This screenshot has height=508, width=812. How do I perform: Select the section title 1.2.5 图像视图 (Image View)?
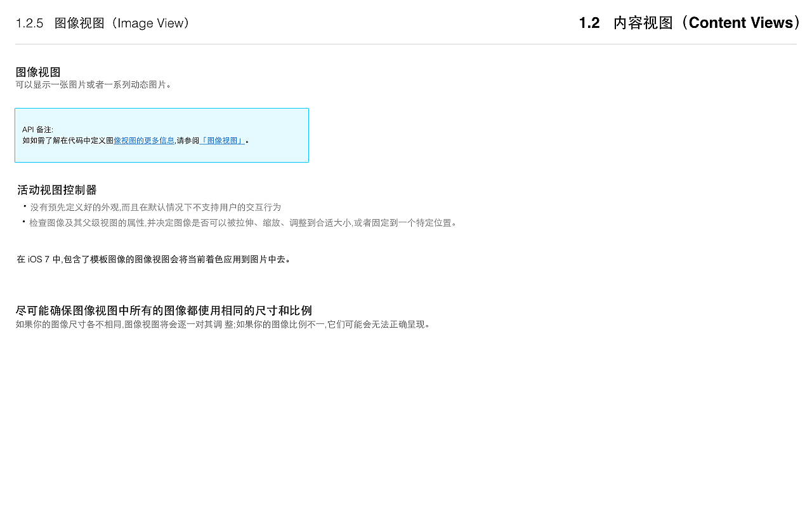click(x=103, y=23)
